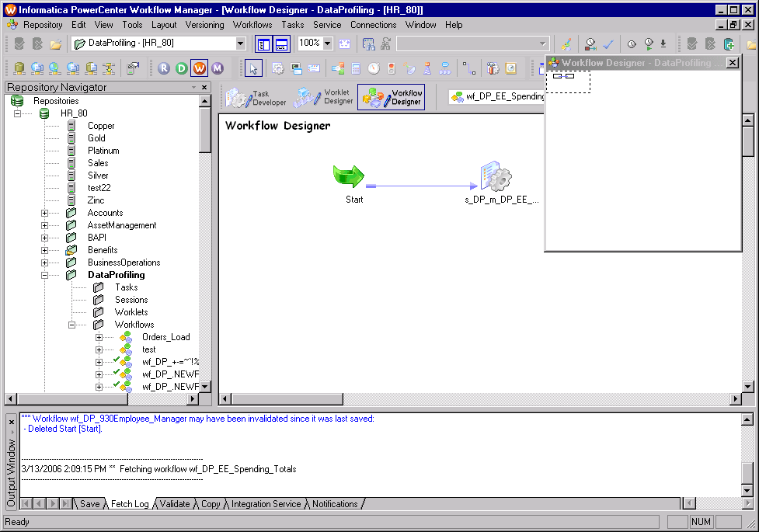Open the Repository Manager (R) tool
Screen dimensions: 759x532
tap(164, 68)
